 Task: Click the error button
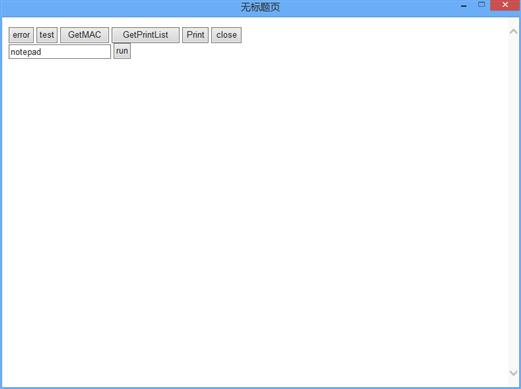(21, 35)
